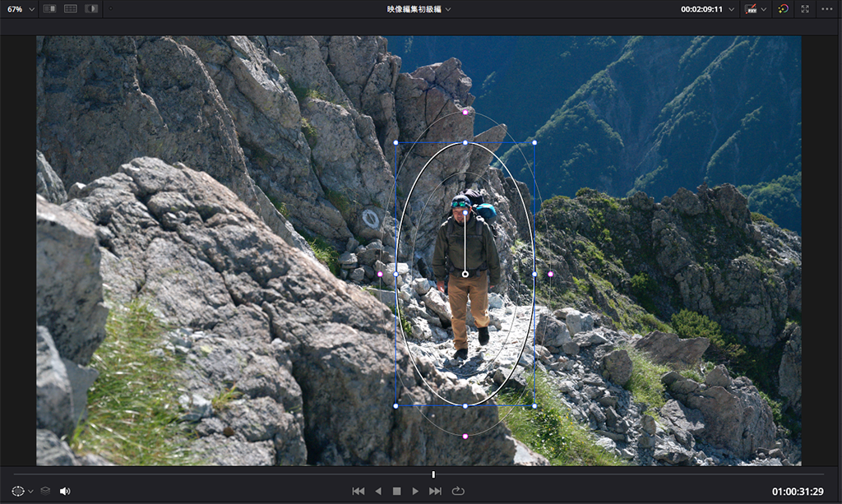Image resolution: width=842 pixels, height=504 pixels.
Task: Play the clip forward
Action: click(x=415, y=491)
